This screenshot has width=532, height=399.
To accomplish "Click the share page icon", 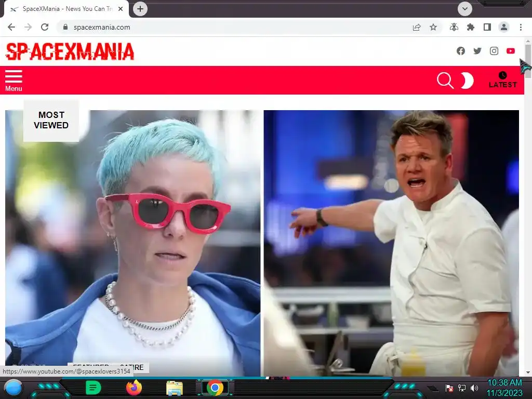I will 417,28.
